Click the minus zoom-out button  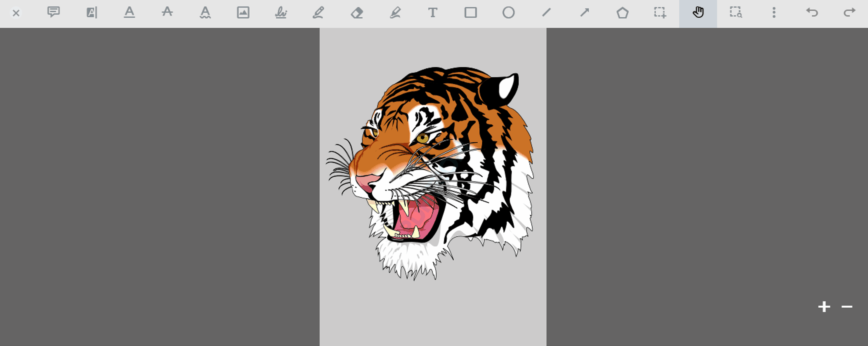click(847, 307)
